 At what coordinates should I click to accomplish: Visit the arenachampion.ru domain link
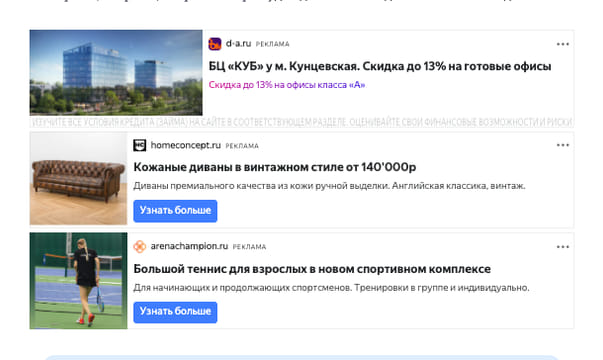(x=189, y=246)
